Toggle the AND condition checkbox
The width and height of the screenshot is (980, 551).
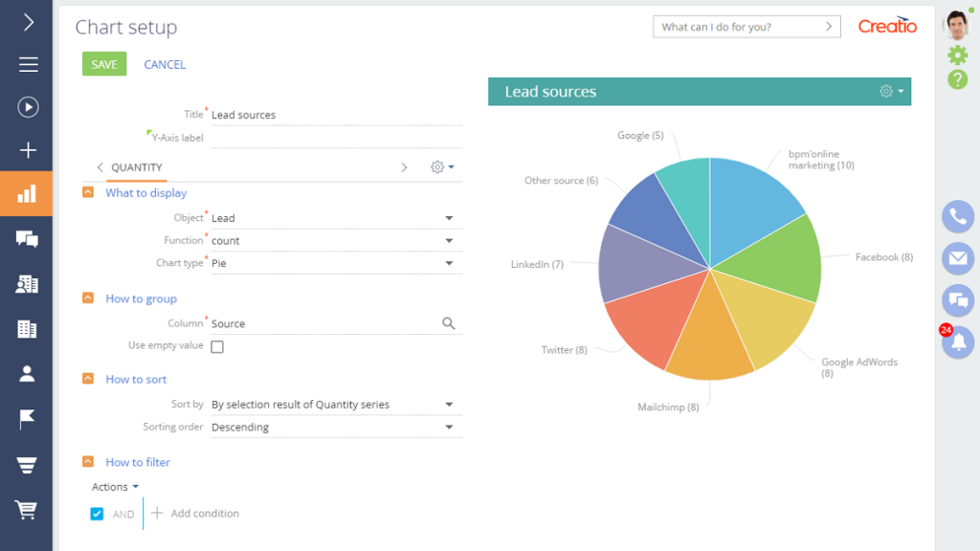click(97, 513)
